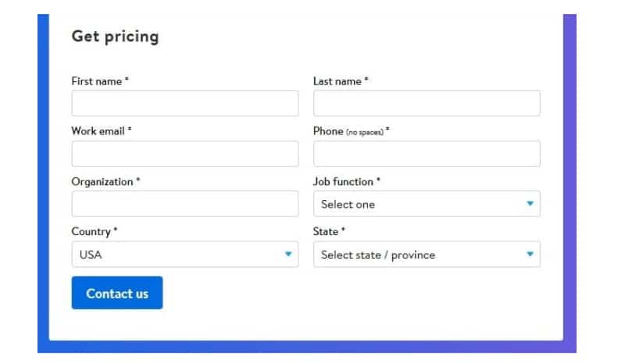Focus the Last name text field
The height and width of the screenshot is (364, 625).
tap(427, 103)
